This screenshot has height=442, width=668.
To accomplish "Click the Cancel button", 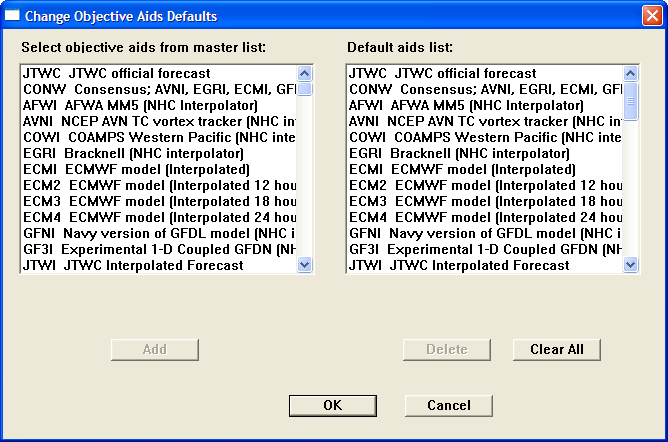I will (449, 405).
